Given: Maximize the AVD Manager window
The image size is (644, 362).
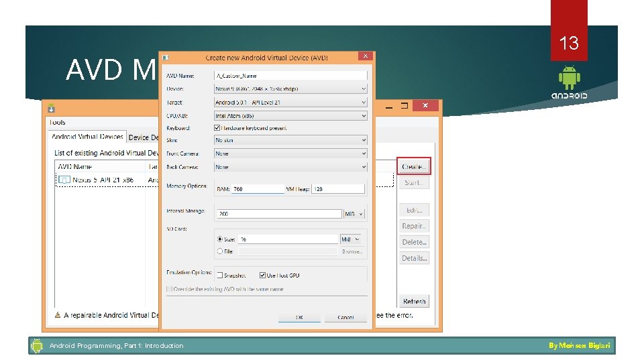Looking at the screenshot, I should pos(405,105).
